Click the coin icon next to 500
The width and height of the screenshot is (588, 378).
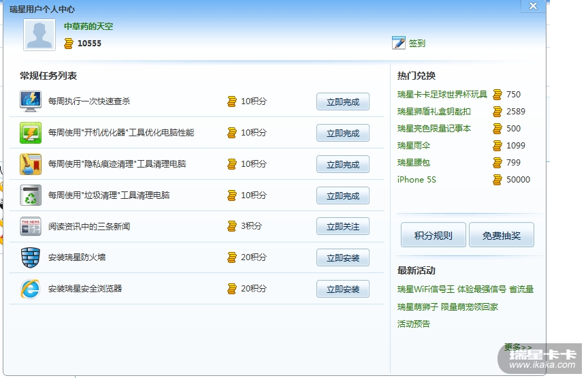pyautogui.click(x=497, y=129)
